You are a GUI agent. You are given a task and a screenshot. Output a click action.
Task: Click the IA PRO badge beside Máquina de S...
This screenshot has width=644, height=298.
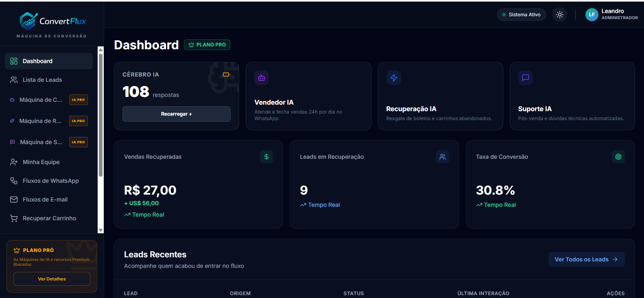coord(79,142)
